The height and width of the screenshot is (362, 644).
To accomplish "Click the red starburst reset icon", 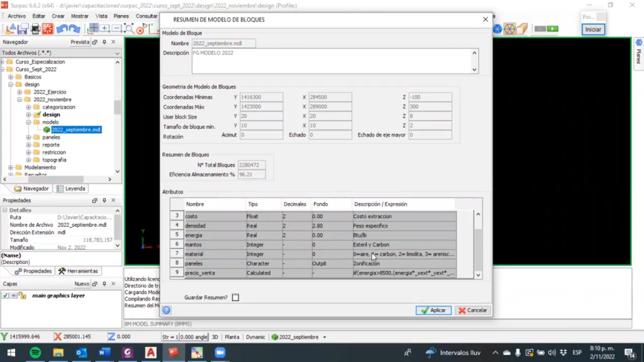I will (48, 29).
